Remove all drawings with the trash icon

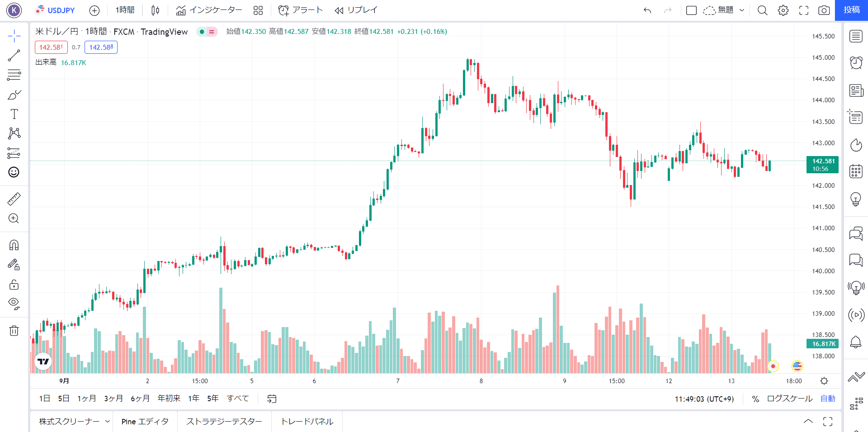click(x=14, y=331)
